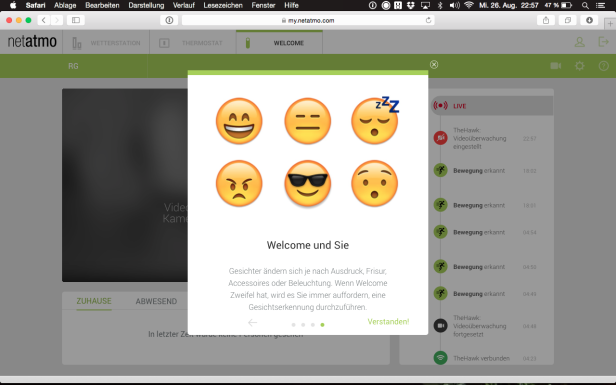Click the sleeping emoji with Zzz
The image size is (616, 385).
pyautogui.click(x=375, y=120)
